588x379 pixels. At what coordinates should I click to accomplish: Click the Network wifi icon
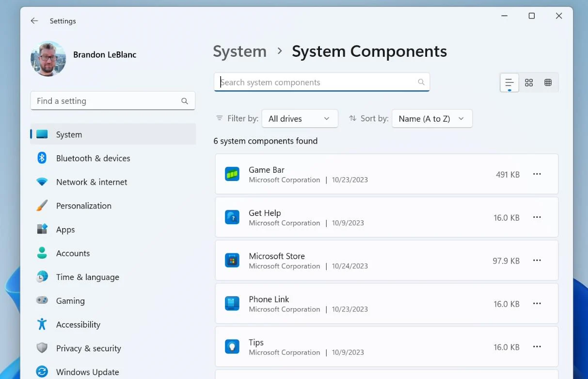coord(42,182)
